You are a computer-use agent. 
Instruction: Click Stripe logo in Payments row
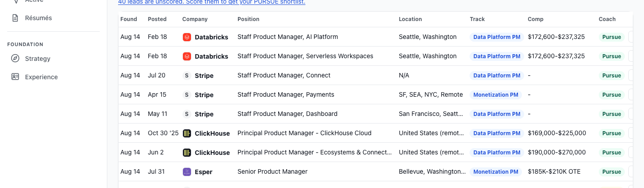pos(187,95)
